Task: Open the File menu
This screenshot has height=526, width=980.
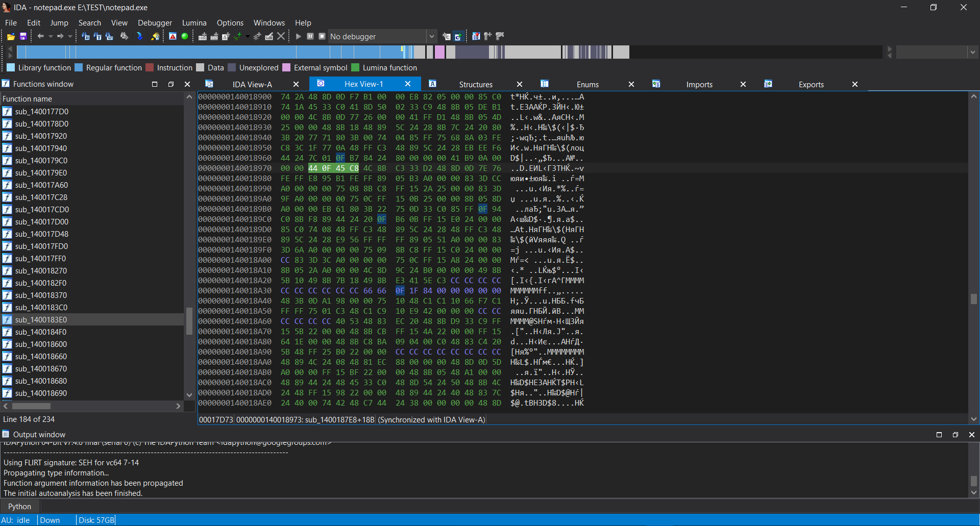Action: point(11,23)
